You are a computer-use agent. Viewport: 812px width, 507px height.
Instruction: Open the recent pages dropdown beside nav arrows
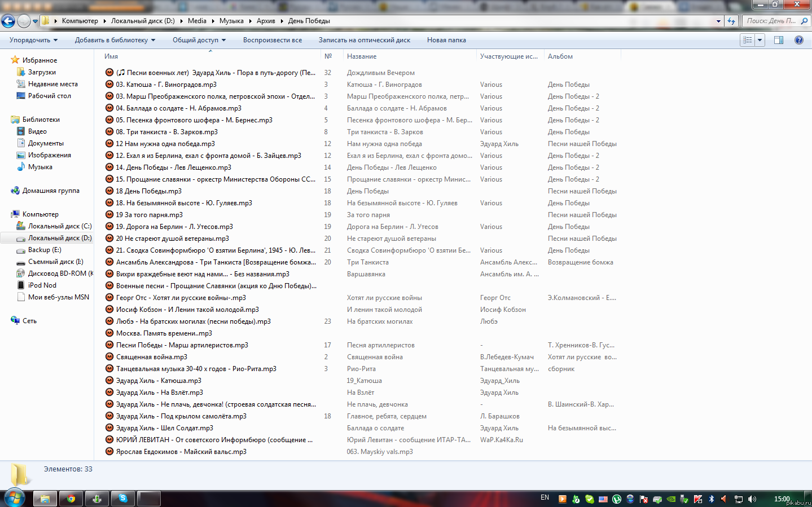coord(35,21)
